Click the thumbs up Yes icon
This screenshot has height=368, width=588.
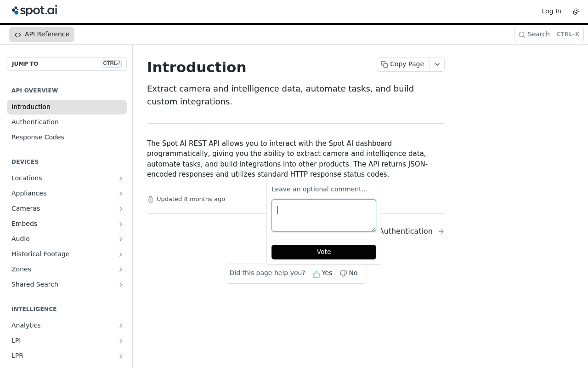(317, 274)
